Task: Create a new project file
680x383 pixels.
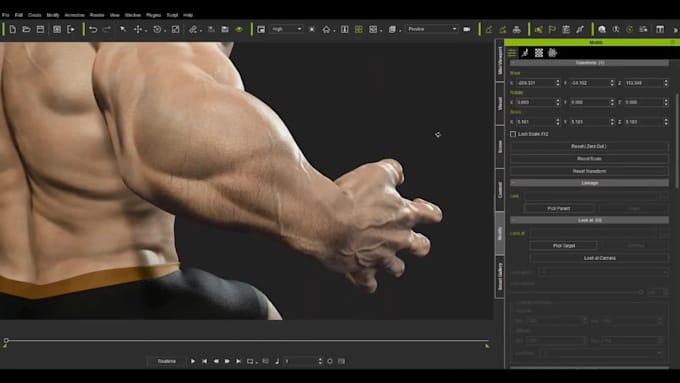Action: [13, 29]
